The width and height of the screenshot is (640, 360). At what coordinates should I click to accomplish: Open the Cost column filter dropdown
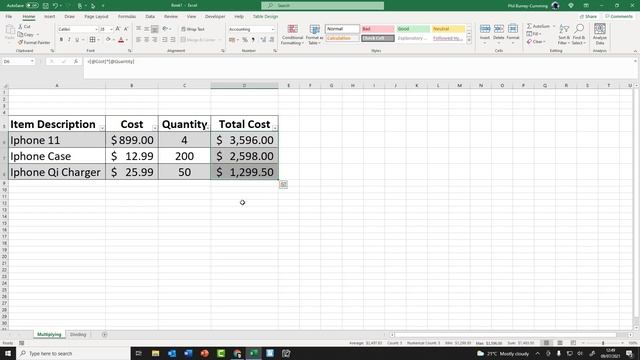coord(155,128)
